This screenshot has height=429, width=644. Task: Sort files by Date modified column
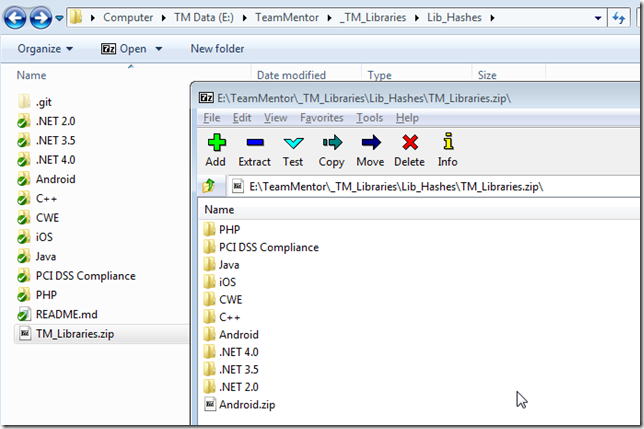pos(290,75)
